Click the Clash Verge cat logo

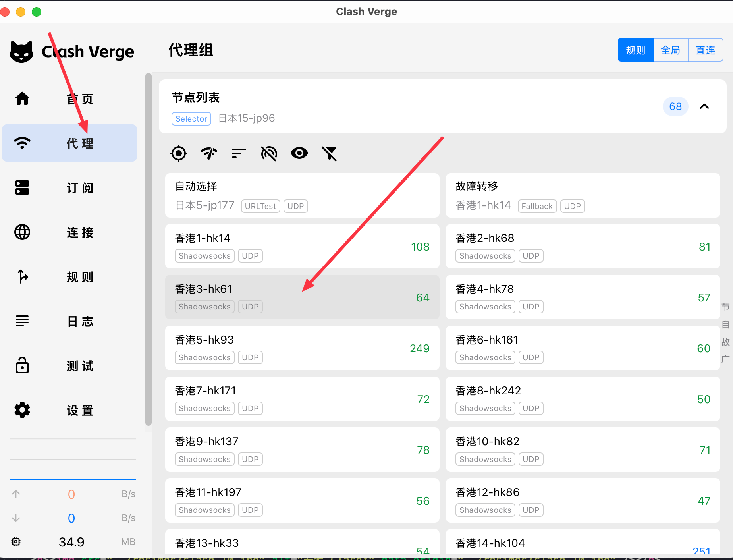point(21,52)
